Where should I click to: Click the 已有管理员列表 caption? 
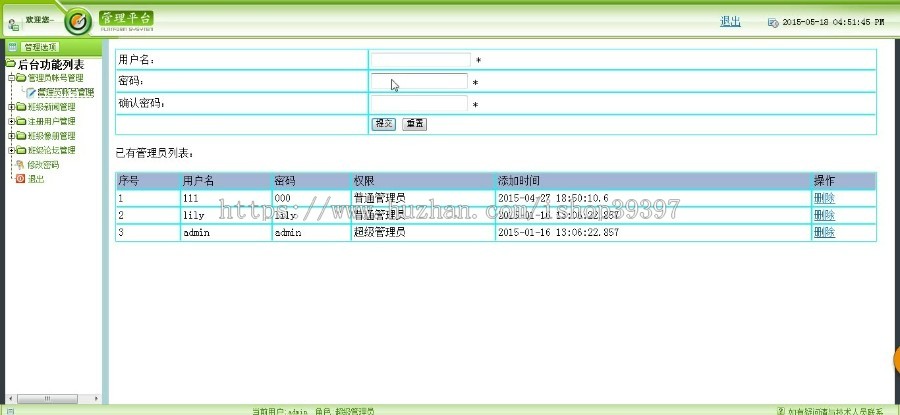(x=155, y=153)
